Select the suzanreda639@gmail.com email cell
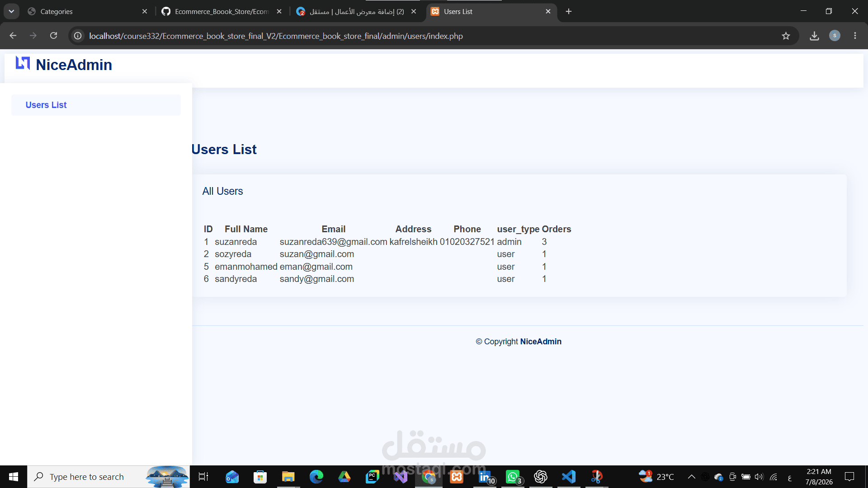Image resolution: width=868 pixels, height=488 pixels. click(333, 242)
